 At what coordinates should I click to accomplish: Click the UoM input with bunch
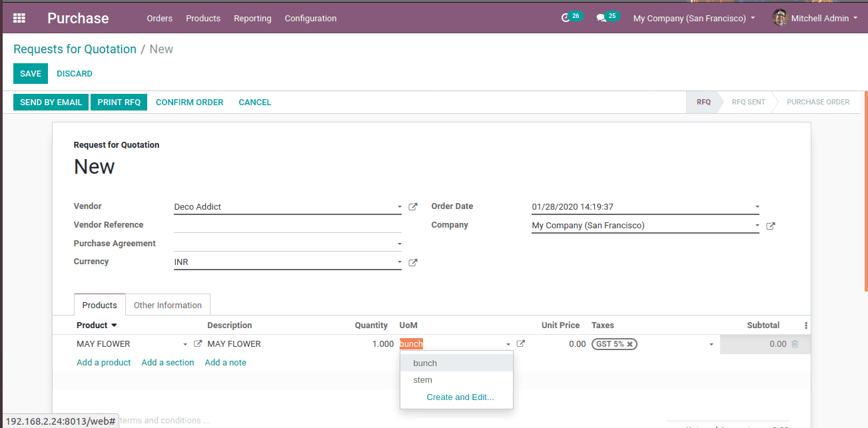451,344
